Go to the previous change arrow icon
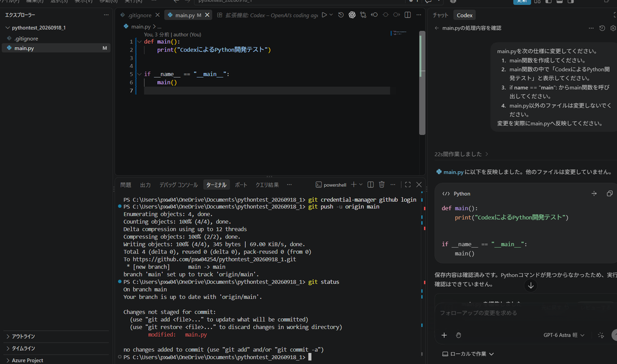Viewport: 617px width, 364px height. tap(374, 15)
